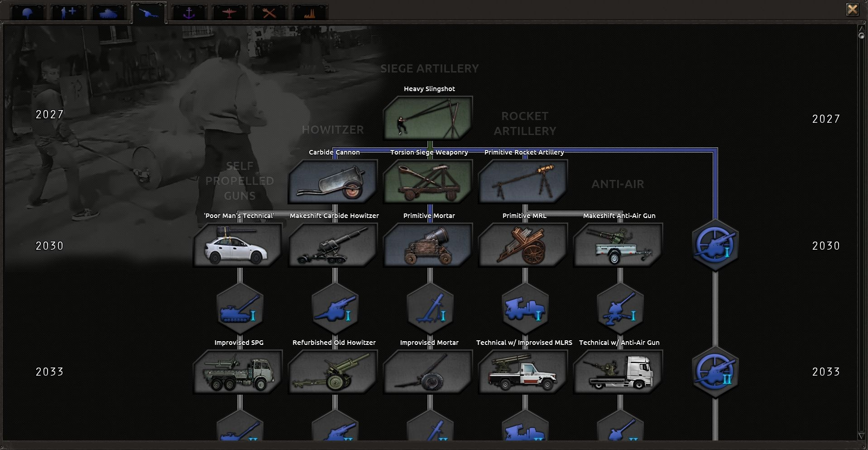This screenshot has height=450, width=868.
Task: Pick the Primitive Rocket Artillery technology
Action: pos(523,181)
